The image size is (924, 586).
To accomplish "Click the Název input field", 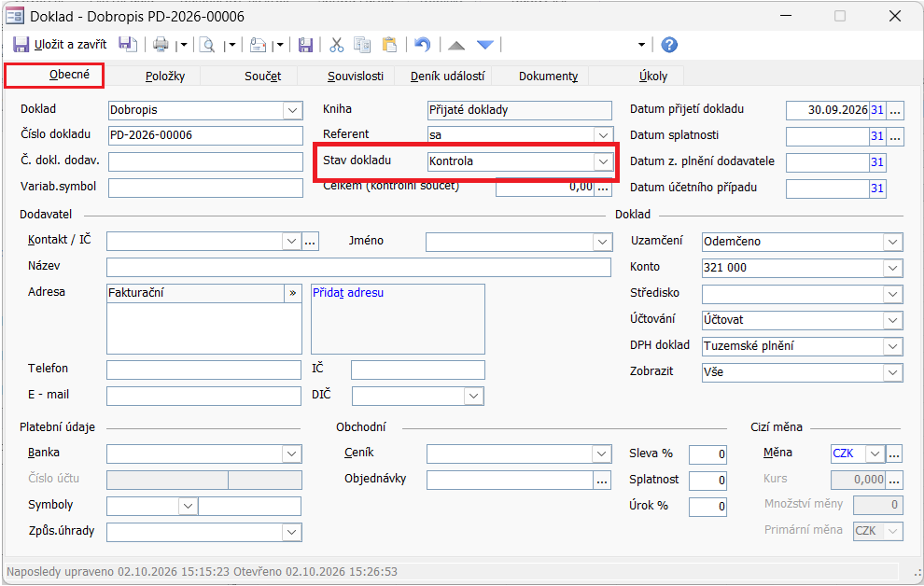I will coord(359,268).
